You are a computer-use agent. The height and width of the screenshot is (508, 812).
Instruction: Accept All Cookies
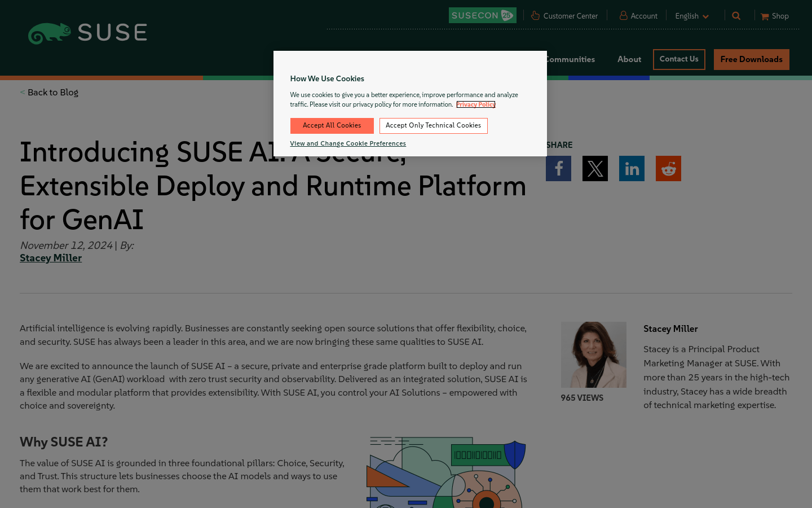point(332,125)
